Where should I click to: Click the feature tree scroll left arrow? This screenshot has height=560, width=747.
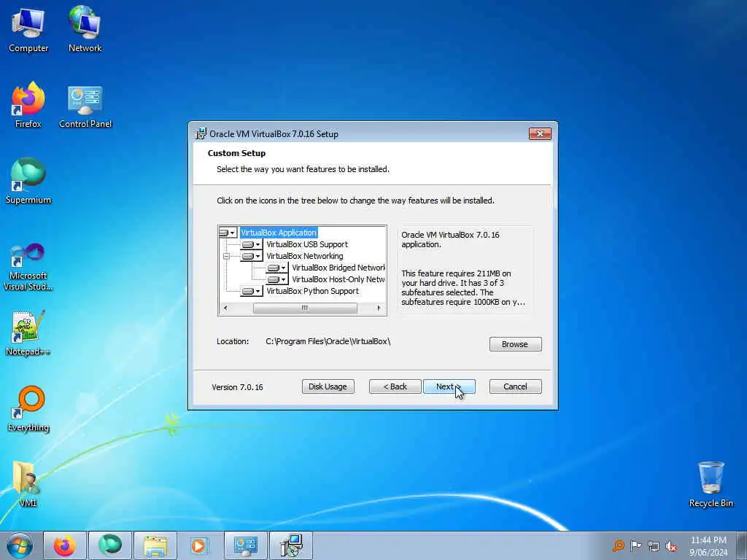click(225, 308)
